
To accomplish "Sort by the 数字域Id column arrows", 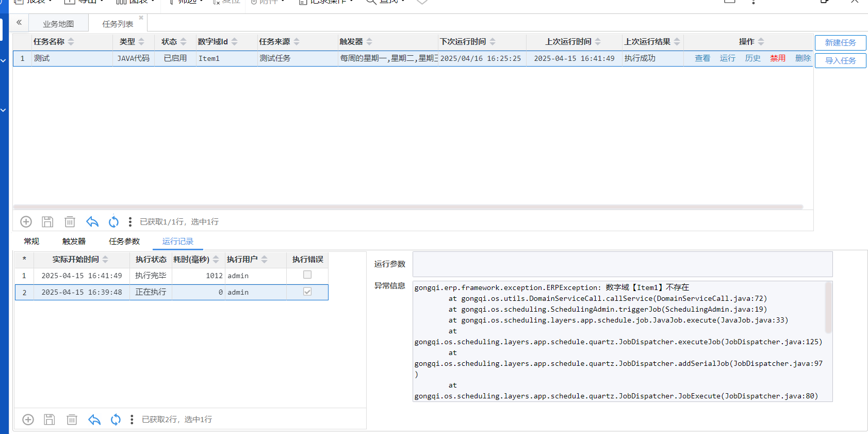I will [235, 42].
